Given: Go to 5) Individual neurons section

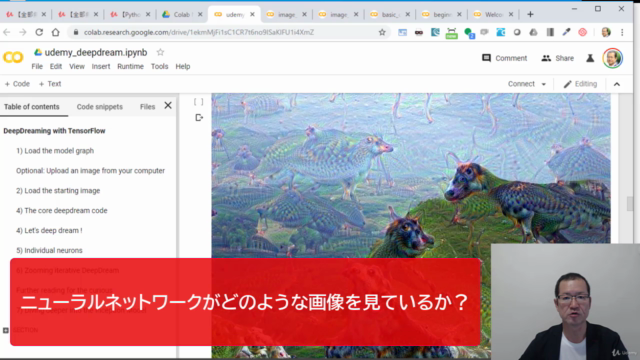Looking at the screenshot, I should [49, 251].
